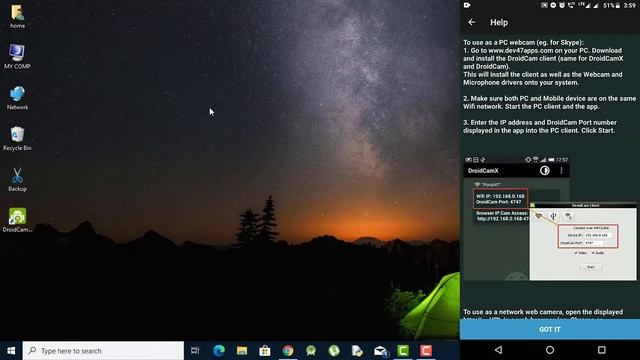This screenshot has width=640, height=360.
Task: Select the Network desktop icon
Action: 17,98
